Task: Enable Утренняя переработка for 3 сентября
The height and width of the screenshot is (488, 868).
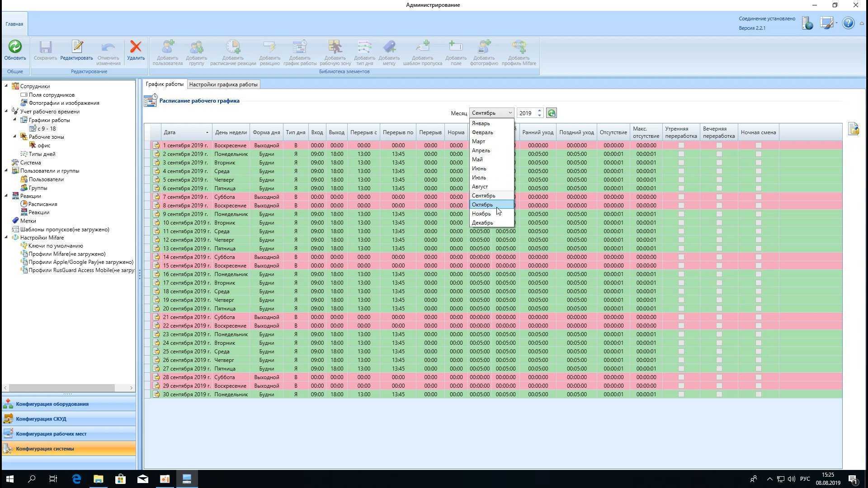Action: 681,163
